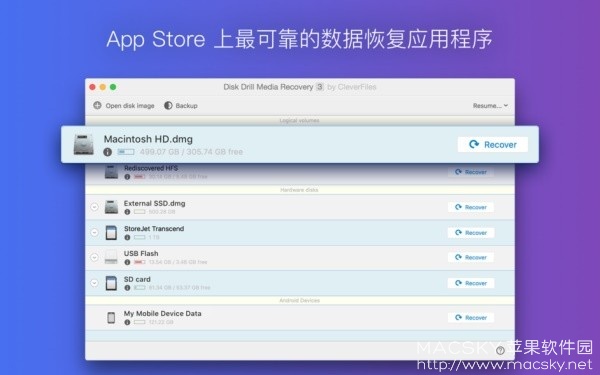This screenshot has width=600, height=375.
Task: Show info for My Mobile Device Data
Action: 127,322
